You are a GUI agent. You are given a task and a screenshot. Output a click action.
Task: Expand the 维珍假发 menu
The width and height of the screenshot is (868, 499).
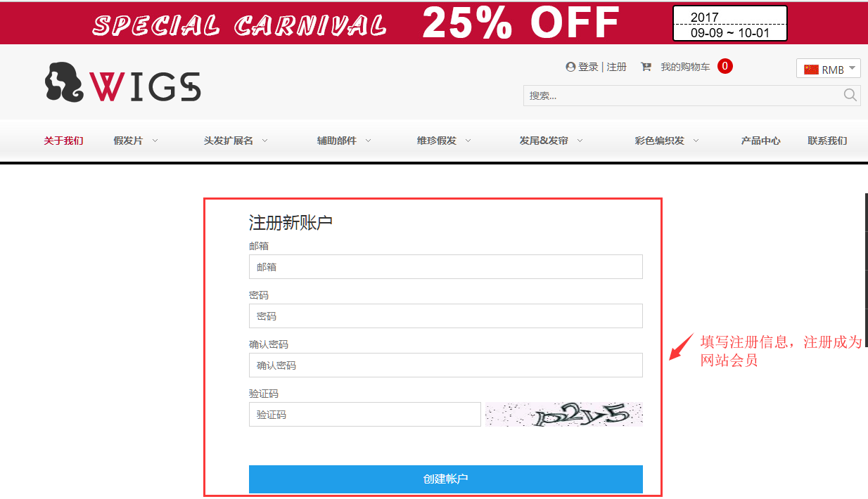click(x=444, y=141)
